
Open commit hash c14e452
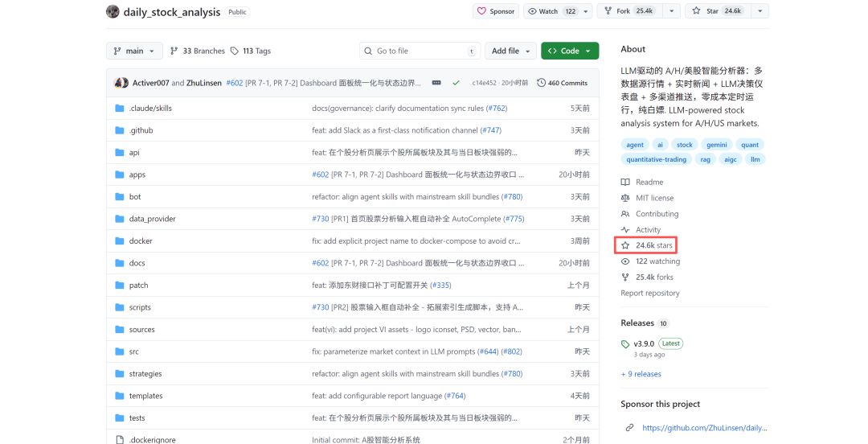(x=485, y=83)
